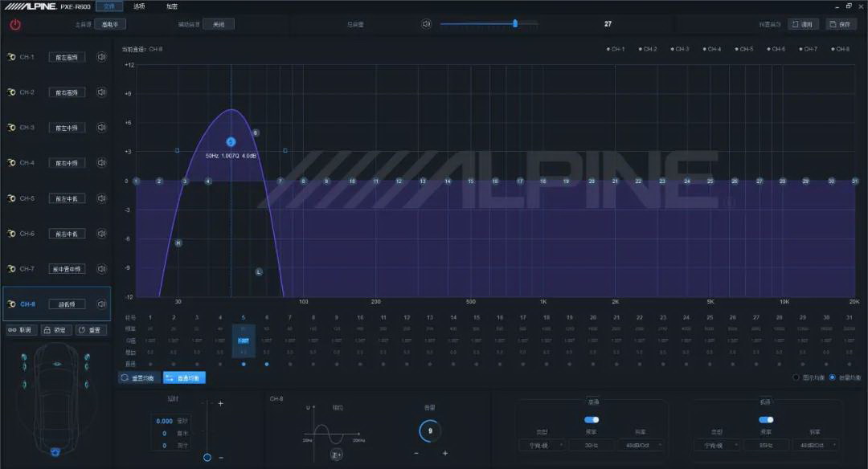Click the highlighted EQ band 5 node

click(x=231, y=142)
